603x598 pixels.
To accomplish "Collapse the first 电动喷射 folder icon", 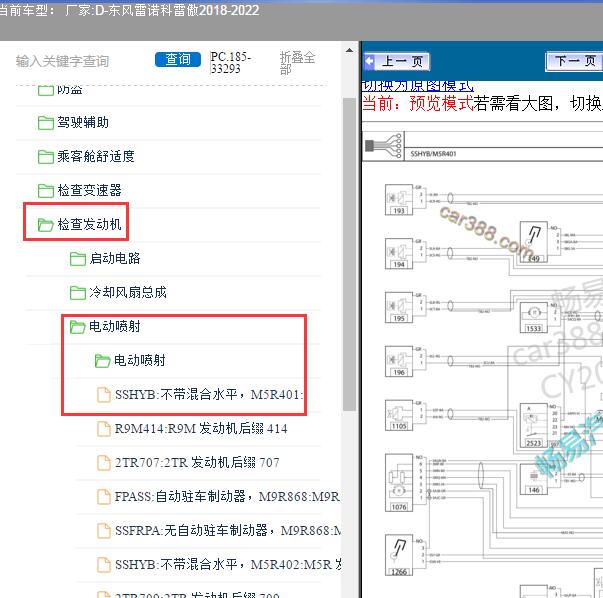I will (x=77, y=327).
